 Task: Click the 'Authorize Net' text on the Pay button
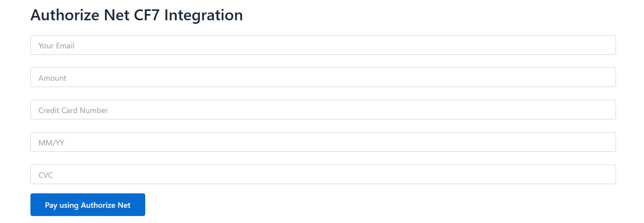105,205
